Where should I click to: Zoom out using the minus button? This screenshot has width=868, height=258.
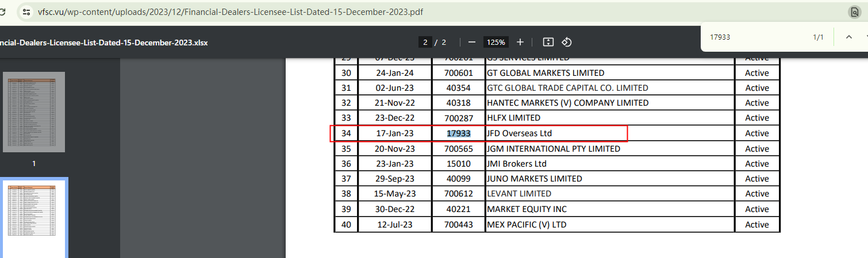[x=472, y=42]
